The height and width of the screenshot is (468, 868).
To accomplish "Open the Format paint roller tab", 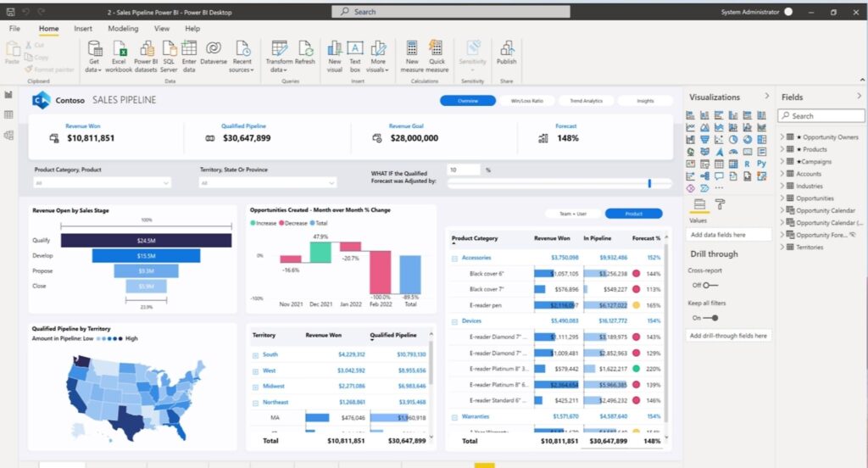I will 720,204.
